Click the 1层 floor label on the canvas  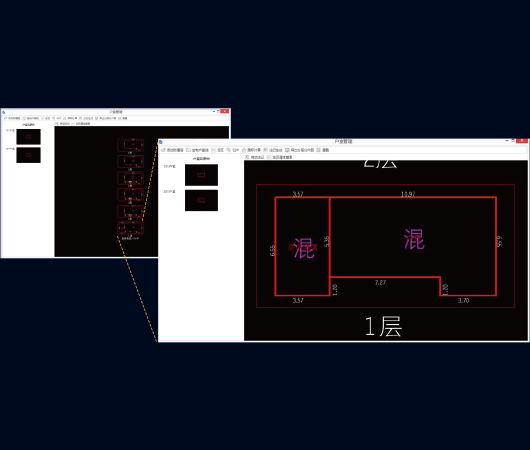(383, 326)
